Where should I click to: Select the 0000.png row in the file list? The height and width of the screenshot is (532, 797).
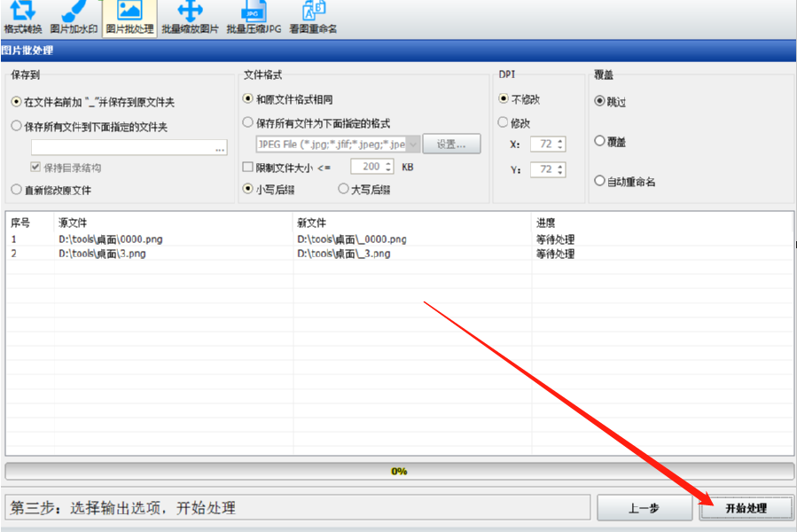coord(399,239)
